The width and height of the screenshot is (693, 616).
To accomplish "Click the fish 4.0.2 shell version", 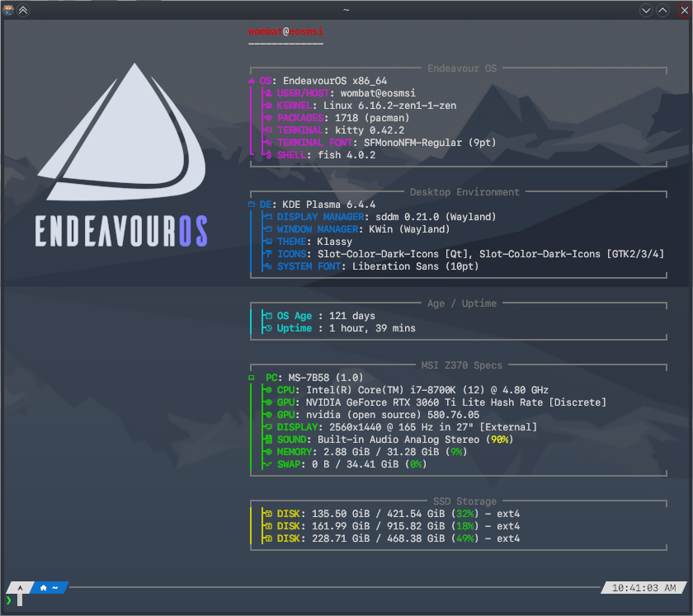I will tap(346, 155).
